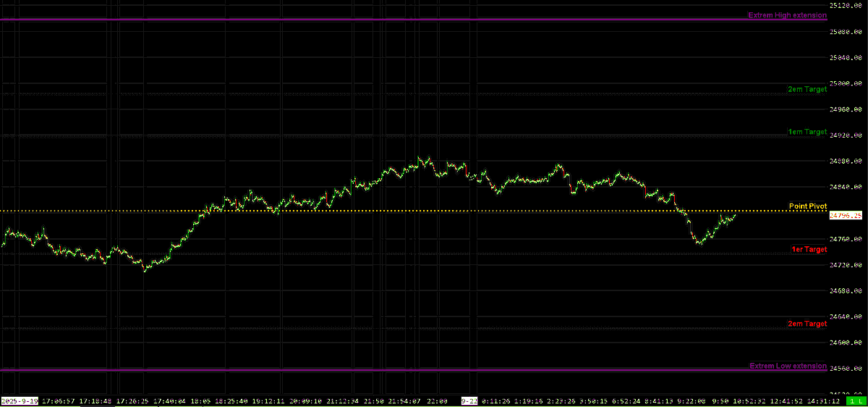
Task: Click the 2025-9-19 date marker
Action: click(20, 400)
